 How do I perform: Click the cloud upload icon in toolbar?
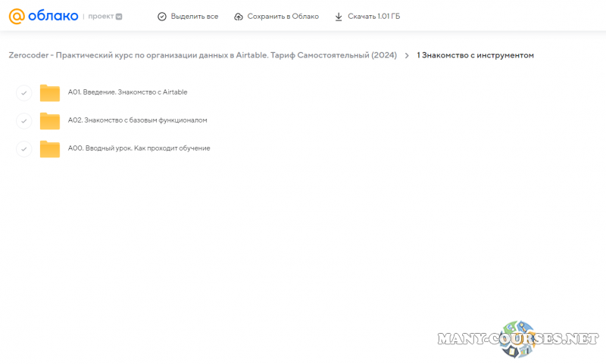(239, 17)
